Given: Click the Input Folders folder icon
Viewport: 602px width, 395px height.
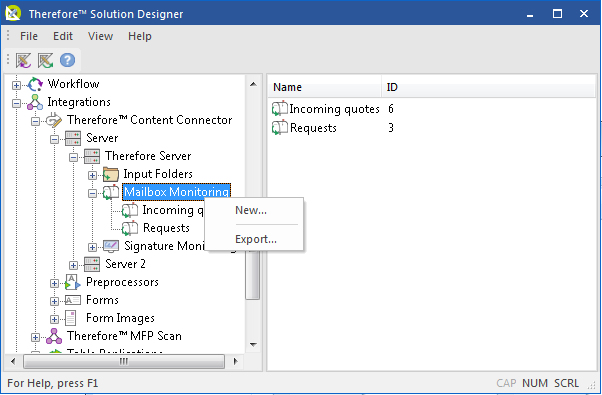Looking at the screenshot, I should pyautogui.click(x=111, y=174).
